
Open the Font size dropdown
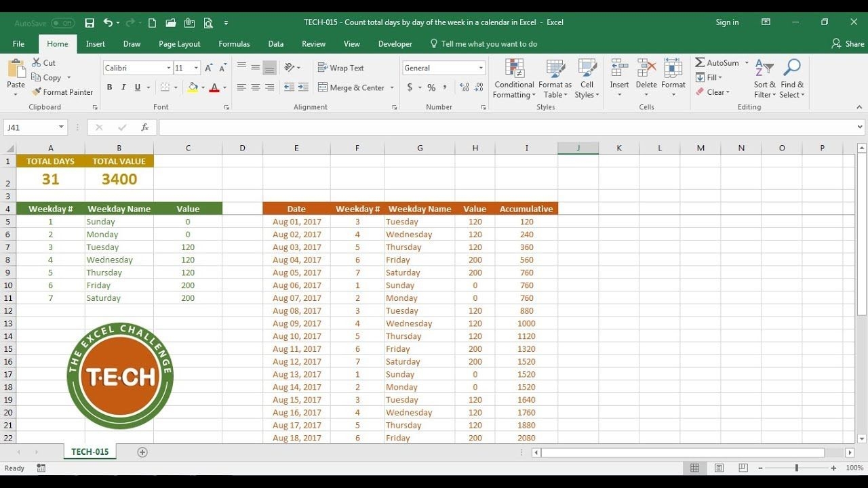point(196,68)
